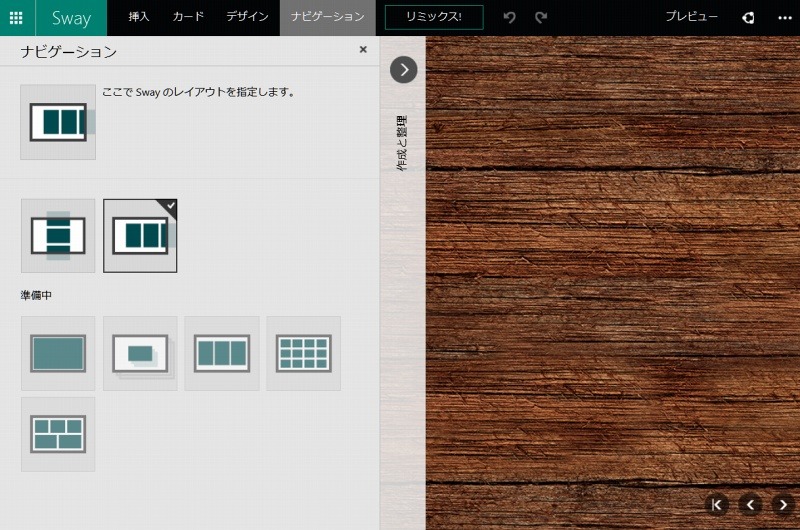Expand the side panel with circled arrow

click(404, 70)
